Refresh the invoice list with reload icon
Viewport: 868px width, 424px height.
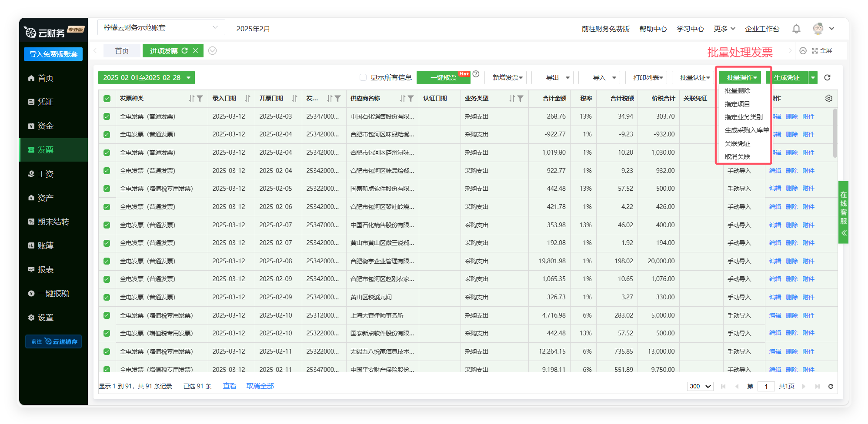point(827,77)
